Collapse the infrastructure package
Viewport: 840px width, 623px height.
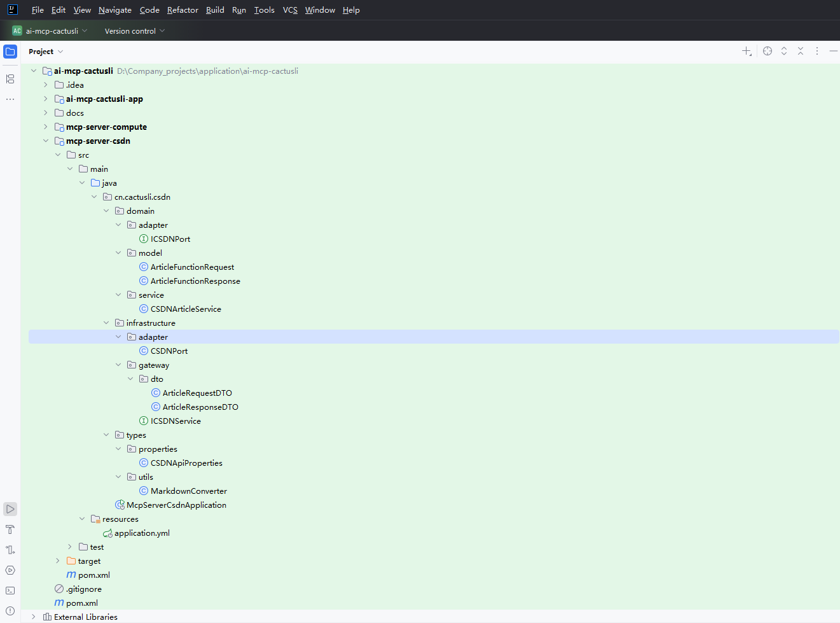pos(106,323)
